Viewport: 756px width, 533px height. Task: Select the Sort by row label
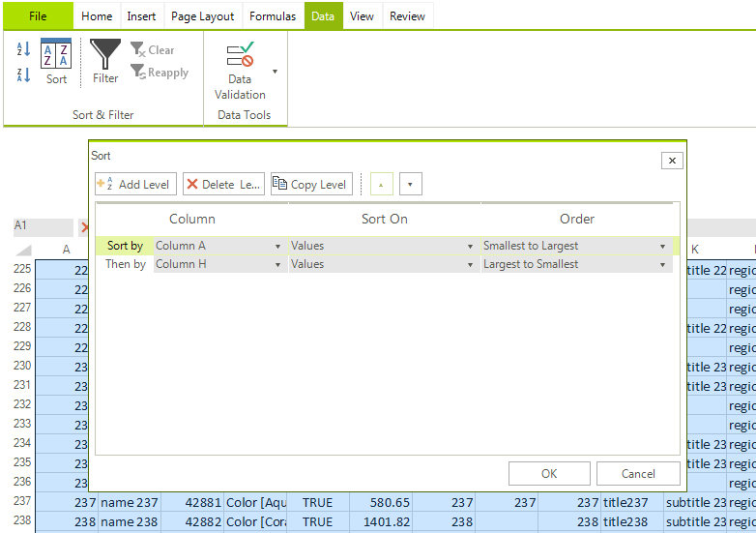click(125, 246)
